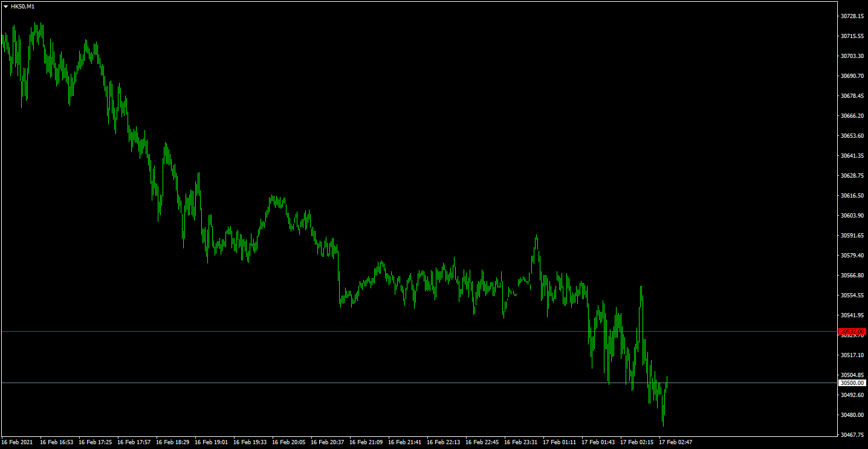Click the 16 Feb 2021 time label
868x449 pixels.
(x=17, y=442)
